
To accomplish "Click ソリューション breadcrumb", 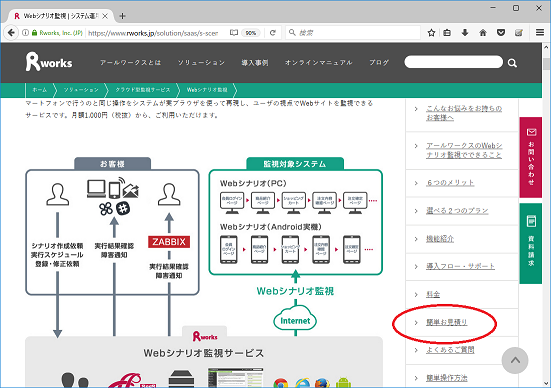I will coord(81,90).
